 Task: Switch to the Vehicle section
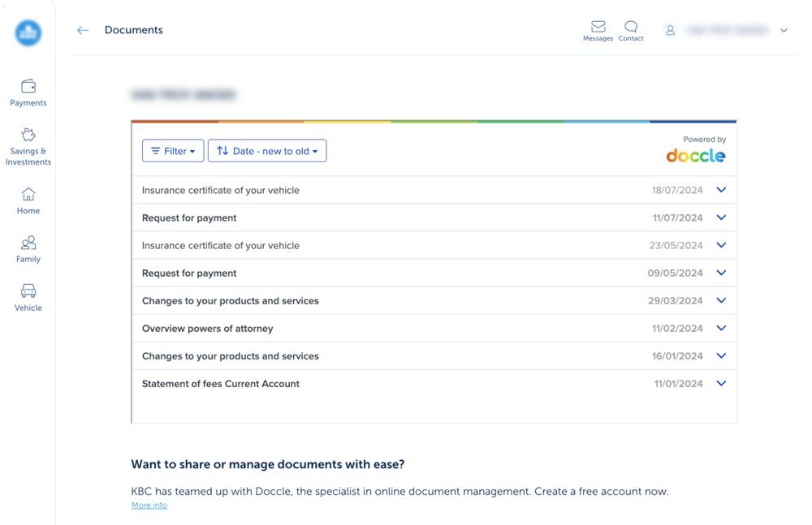pos(28,297)
